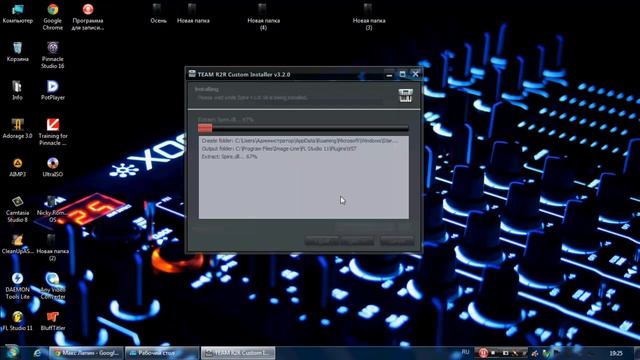Screen dimensions: 640x360
Task: Launch Google Chrome from the desktop
Action: pos(53,17)
